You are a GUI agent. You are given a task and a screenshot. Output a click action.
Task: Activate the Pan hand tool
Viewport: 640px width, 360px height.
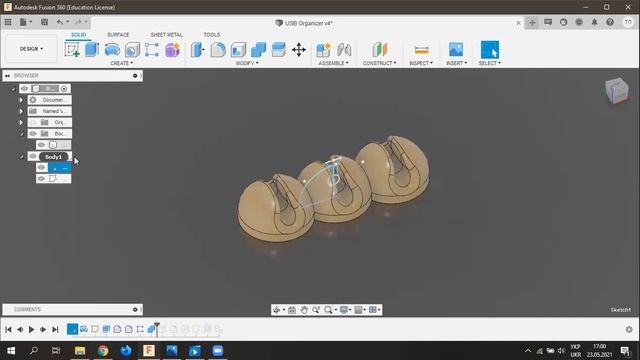click(304, 310)
